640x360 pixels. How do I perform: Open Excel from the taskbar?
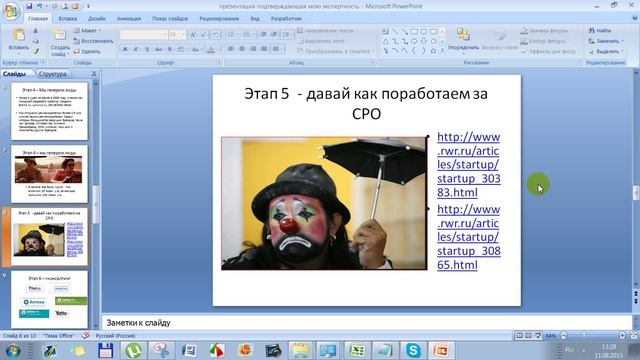point(357,350)
